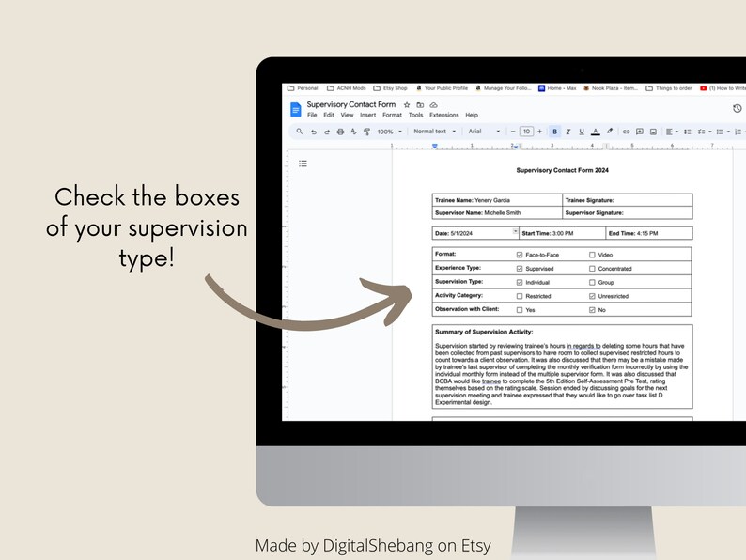Uncheck the Supervised checkbox

click(520, 269)
